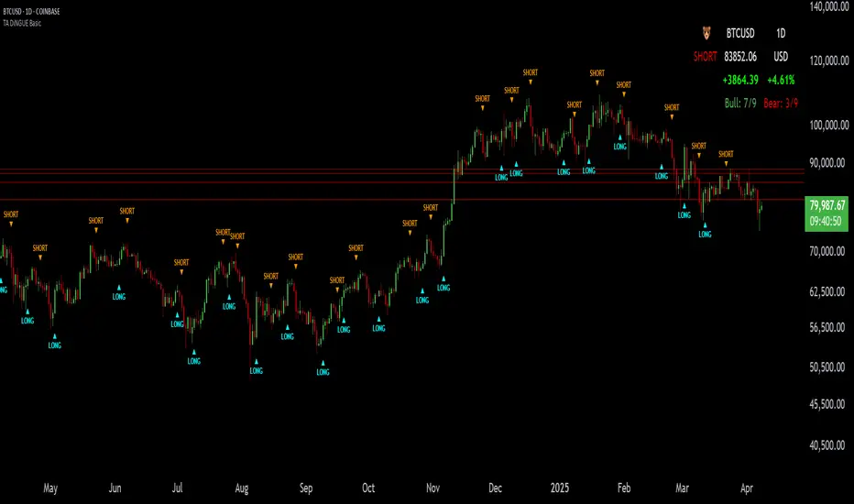Image resolution: width=854 pixels, height=504 pixels.
Task: Click the 50,500.00 price axis label
Action: [x=827, y=367]
